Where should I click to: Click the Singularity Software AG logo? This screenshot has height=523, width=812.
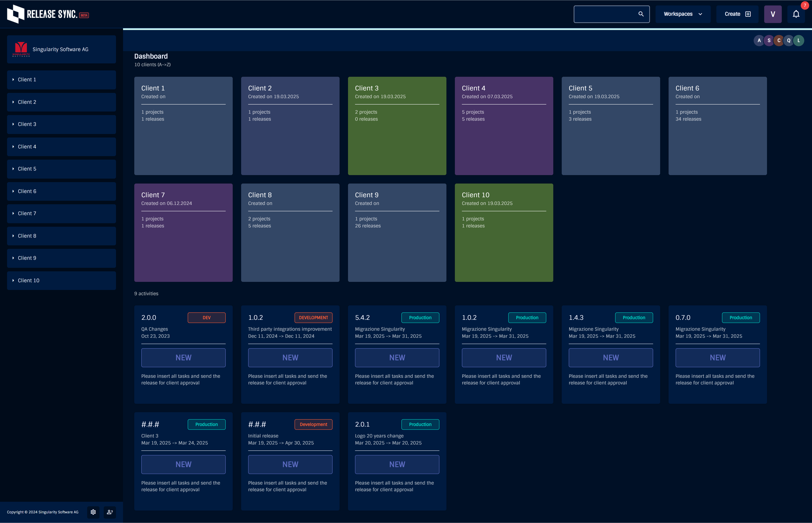tap(21, 49)
